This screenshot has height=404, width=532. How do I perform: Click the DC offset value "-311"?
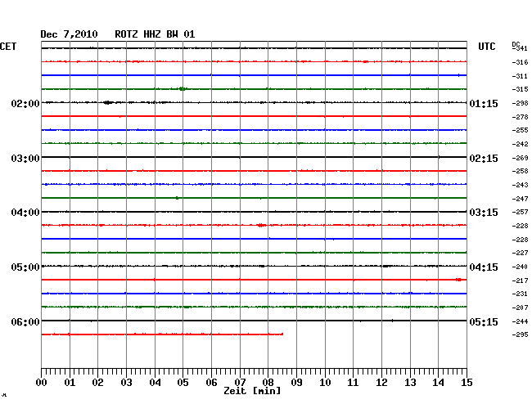[x=520, y=76]
